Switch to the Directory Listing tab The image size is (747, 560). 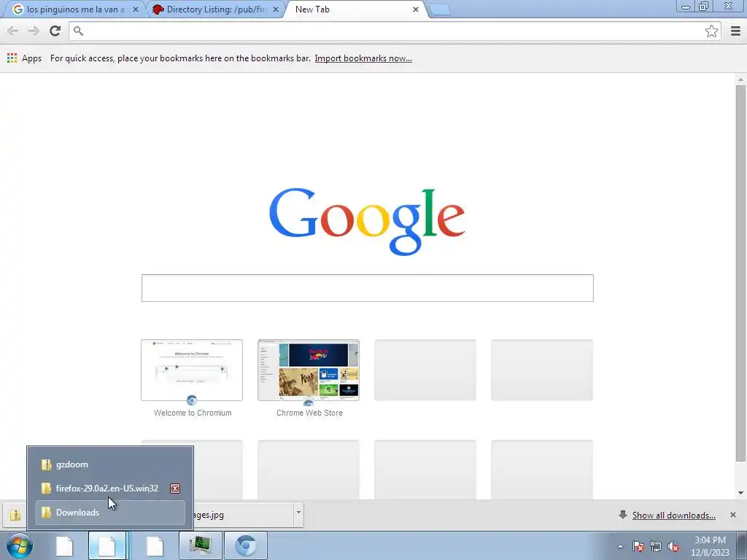coord(214,9)
